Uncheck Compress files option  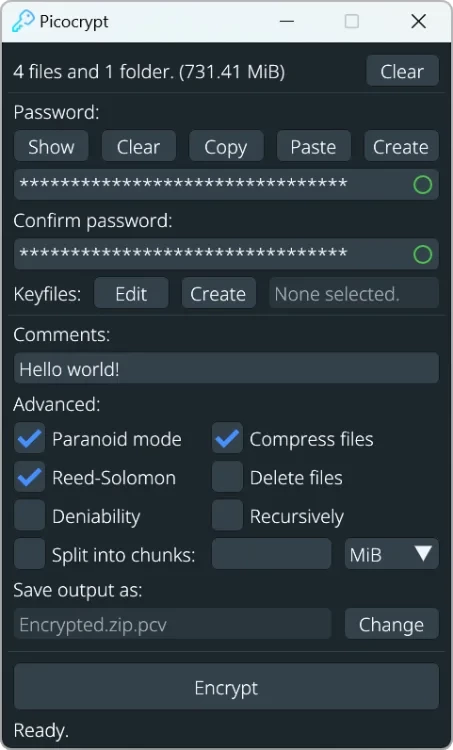point(227,438)
